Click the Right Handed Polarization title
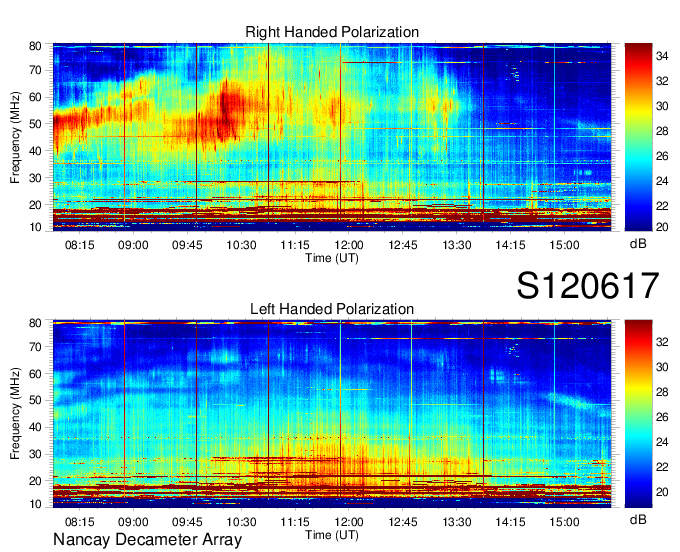The image size is (680, 552). [x=332, y=32]
